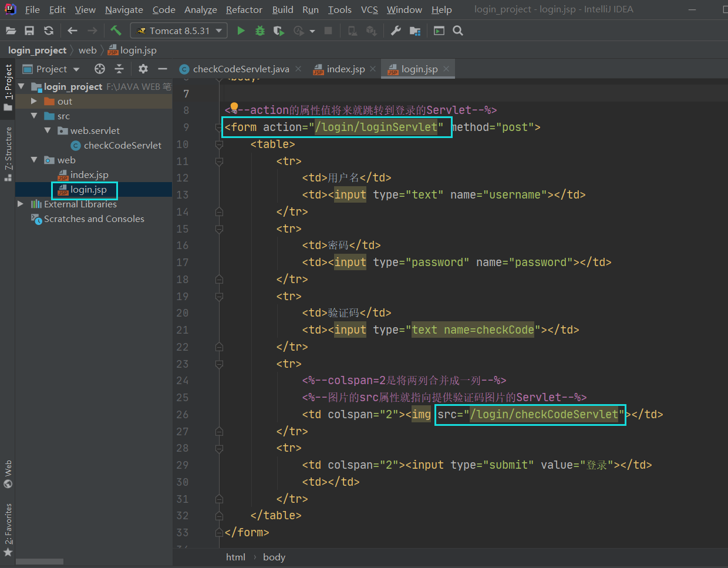Image resolution: width=728 pixels, height=568 pixels.
Task: Expand the External Libraries node
Action: 21,204
